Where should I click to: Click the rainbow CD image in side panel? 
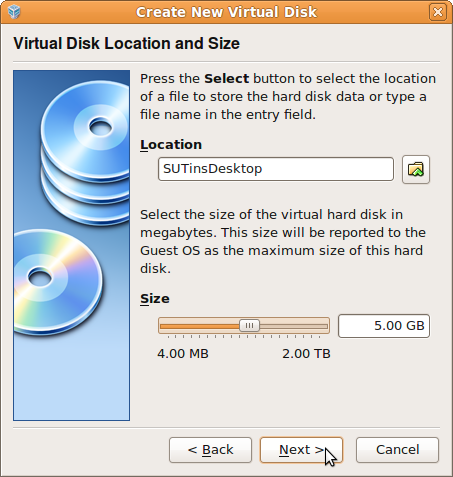click(57, 282)
